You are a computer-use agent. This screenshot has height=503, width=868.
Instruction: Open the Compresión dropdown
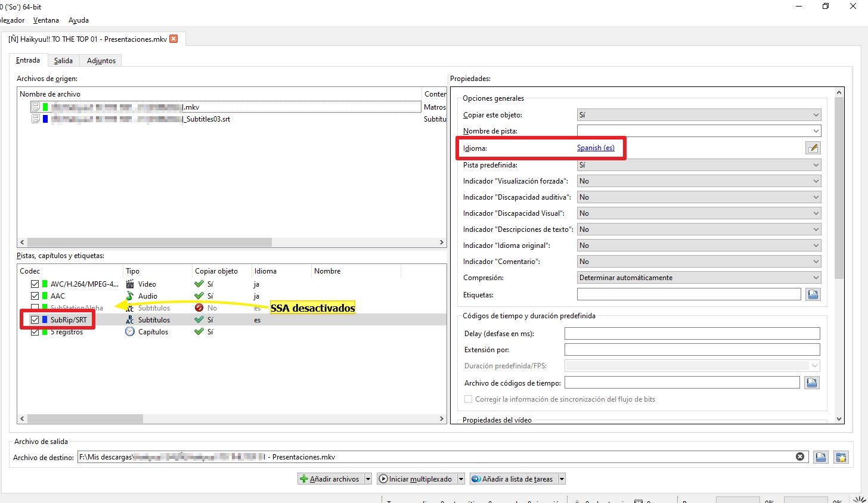click(x=699, y=278)
